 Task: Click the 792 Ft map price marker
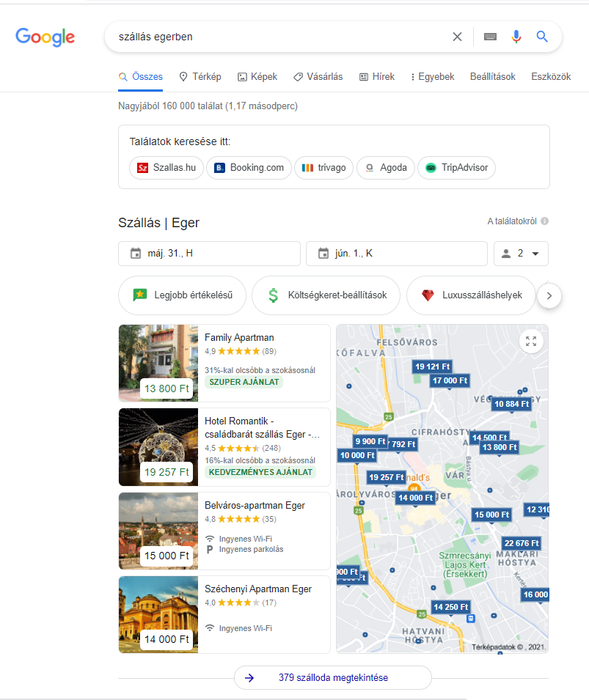click(403, 445)
